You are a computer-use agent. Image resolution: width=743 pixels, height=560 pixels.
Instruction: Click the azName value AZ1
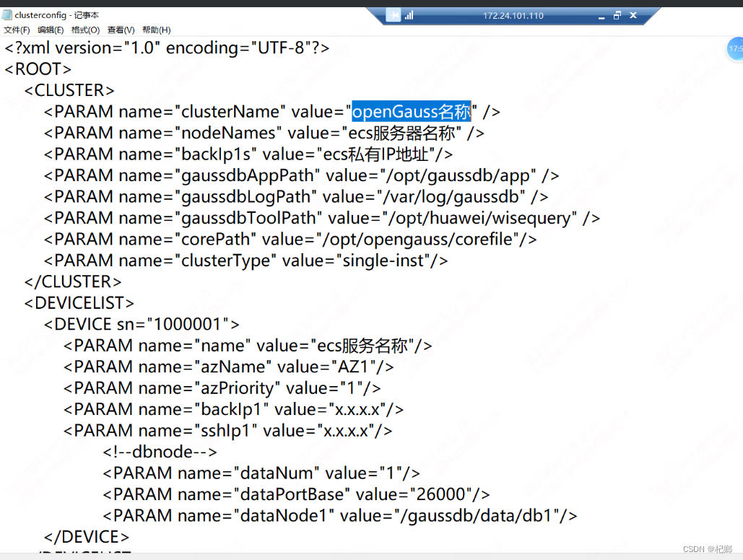tap(353, 367)
